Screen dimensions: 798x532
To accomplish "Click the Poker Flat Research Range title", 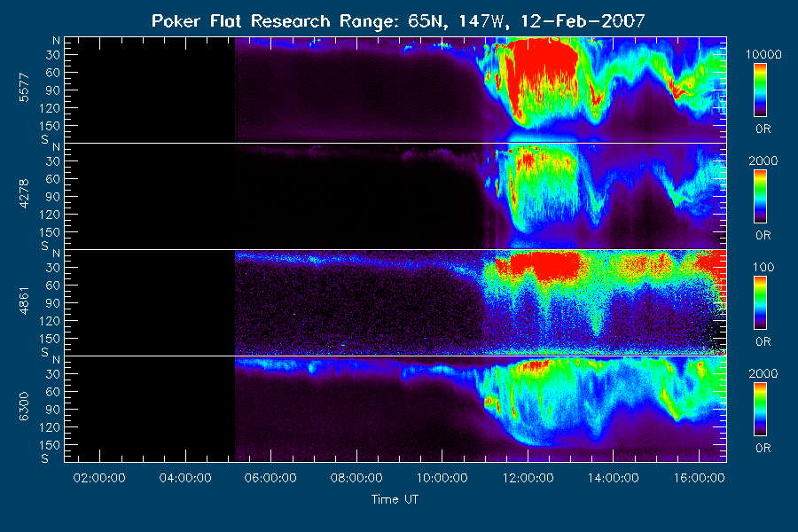I will (398, 21).
